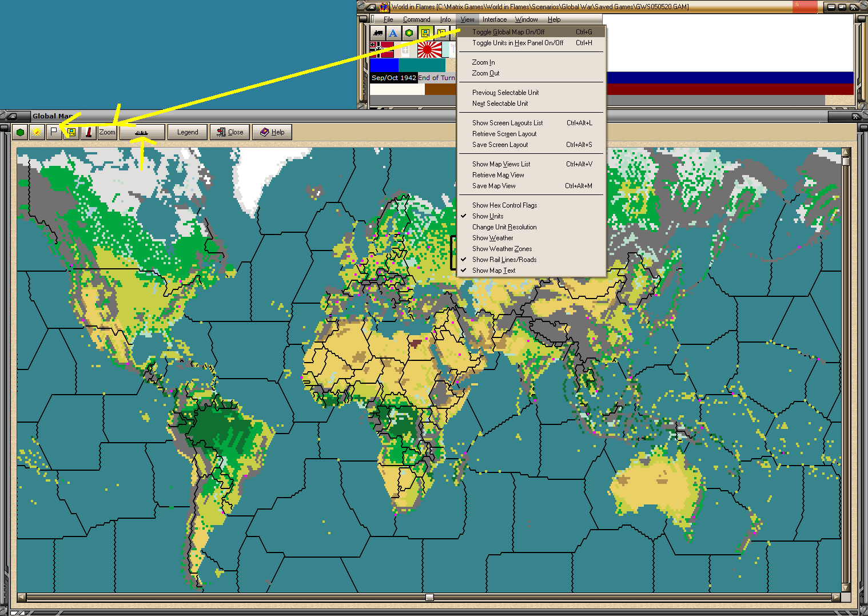Click the blue letter A icon in main toolbar
868x616 pixels.
coord(393,33)
